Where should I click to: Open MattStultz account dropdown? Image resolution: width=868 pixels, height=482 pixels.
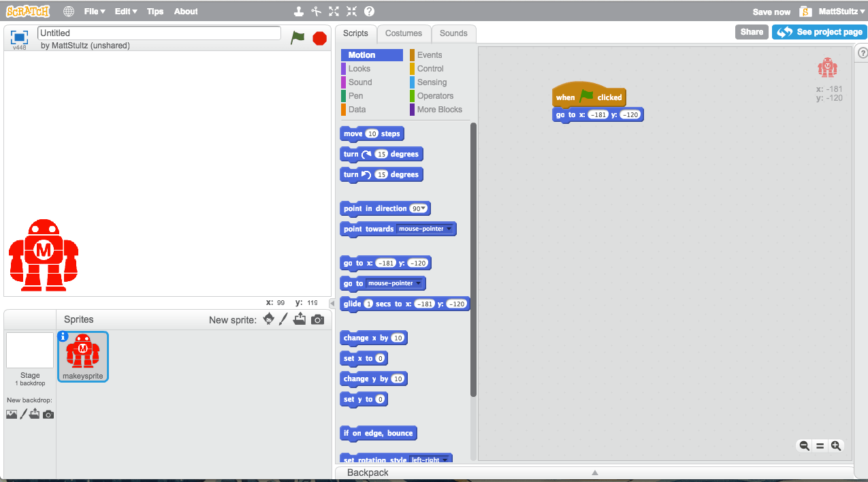tap(842, 12)
